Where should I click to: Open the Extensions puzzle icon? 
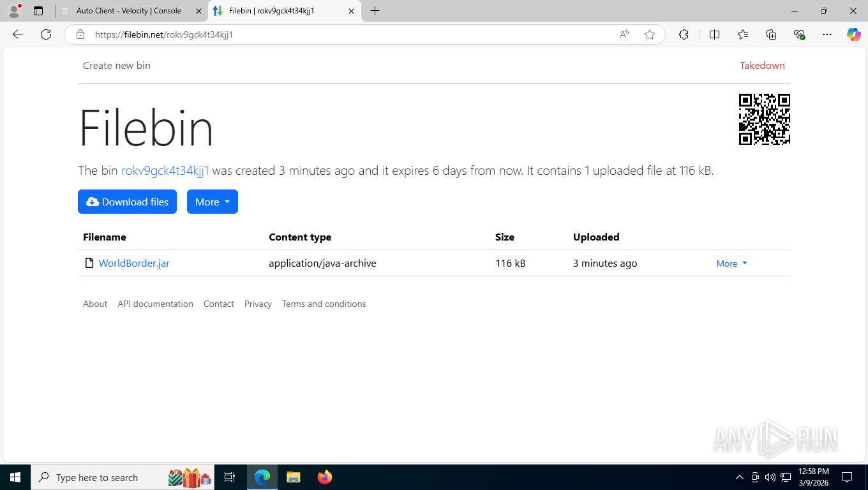click(684, 34)
